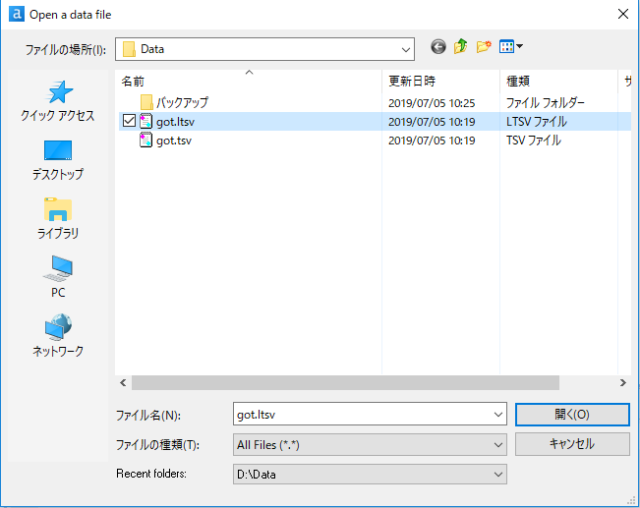Click the キャンセル button
Viewport: 640px width, 508px height.
[x=571, y=444]
